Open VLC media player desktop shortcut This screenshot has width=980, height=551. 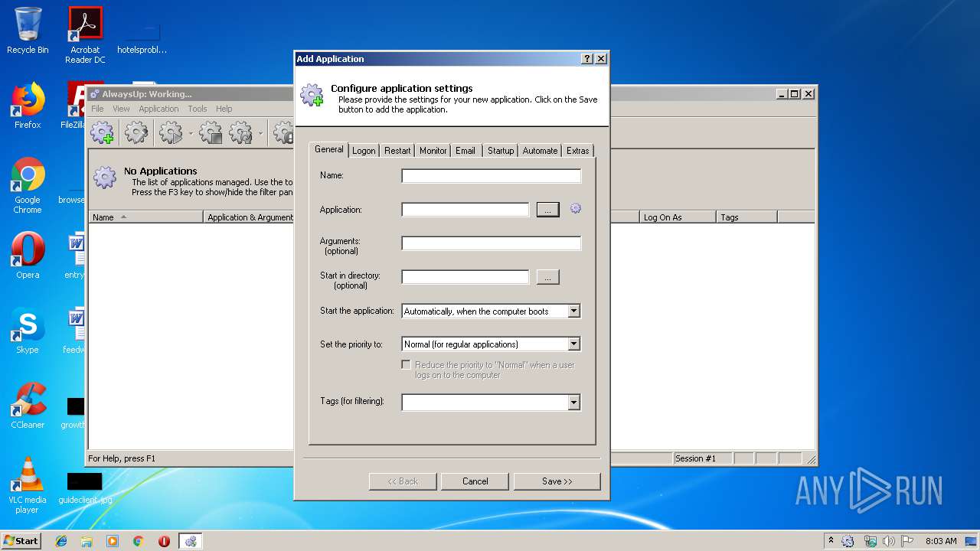click(28, 486)
